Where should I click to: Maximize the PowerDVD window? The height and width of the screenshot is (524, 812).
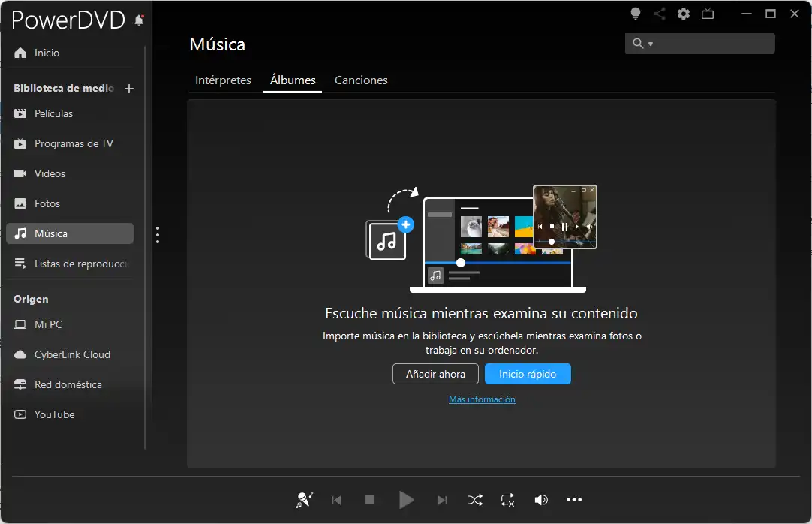[x=771, y=14]
